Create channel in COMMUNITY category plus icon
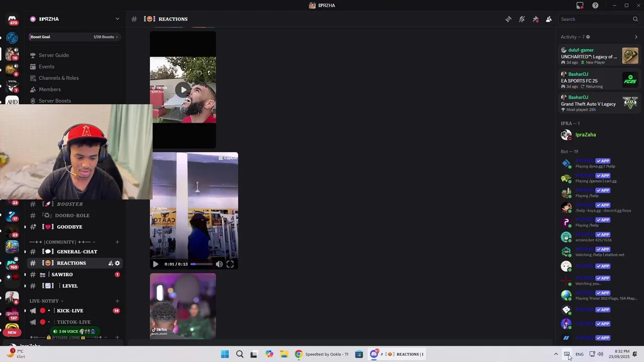The width and height of the screenshot is (644, 362). tap(117, 242)
